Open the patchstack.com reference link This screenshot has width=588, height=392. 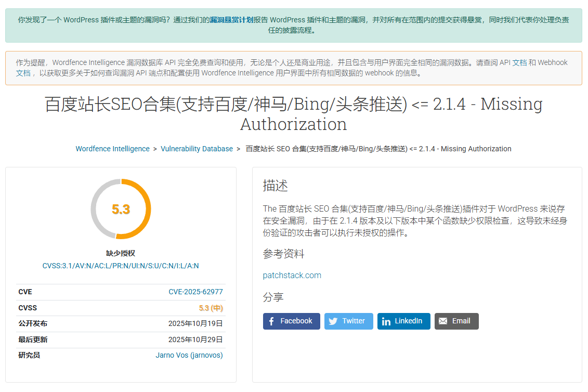coord(292,276)
